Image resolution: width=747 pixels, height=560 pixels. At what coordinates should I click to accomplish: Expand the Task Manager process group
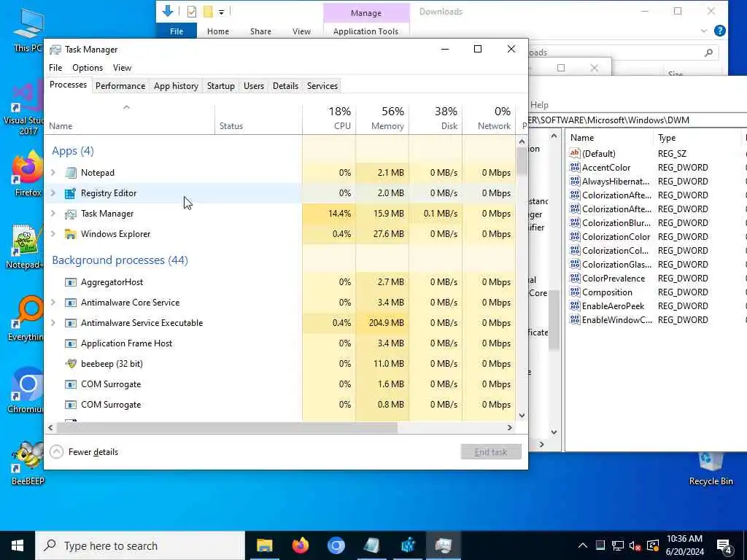[53, 214]
